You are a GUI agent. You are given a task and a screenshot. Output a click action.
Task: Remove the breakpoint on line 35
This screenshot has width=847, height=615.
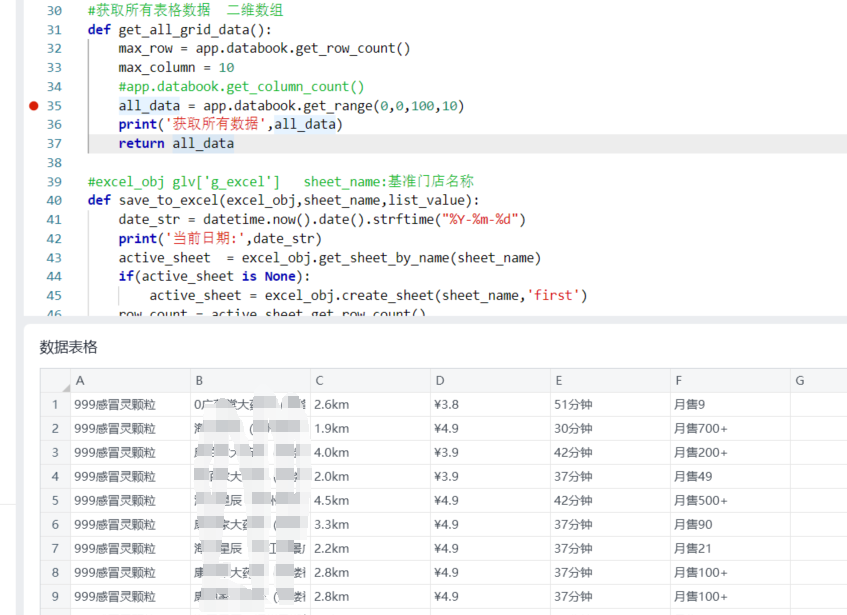point(34,105)
